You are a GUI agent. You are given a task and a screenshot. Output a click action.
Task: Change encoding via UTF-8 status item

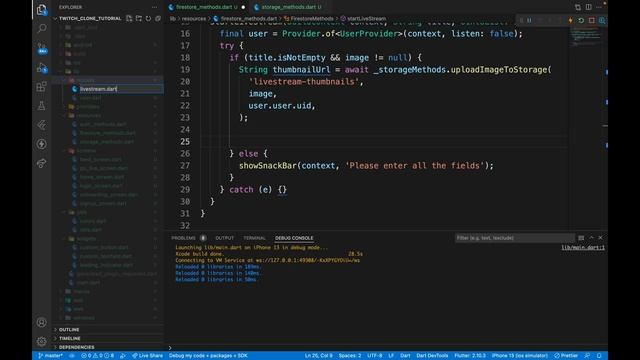click(x=375, y=356)
